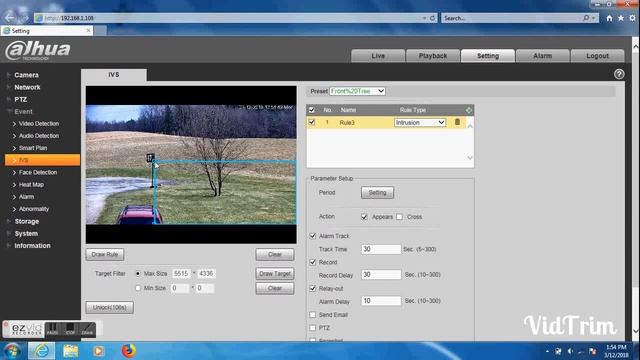640x360 pixels.
Task: Expand the Storage menu section
Action: [27, 221]
